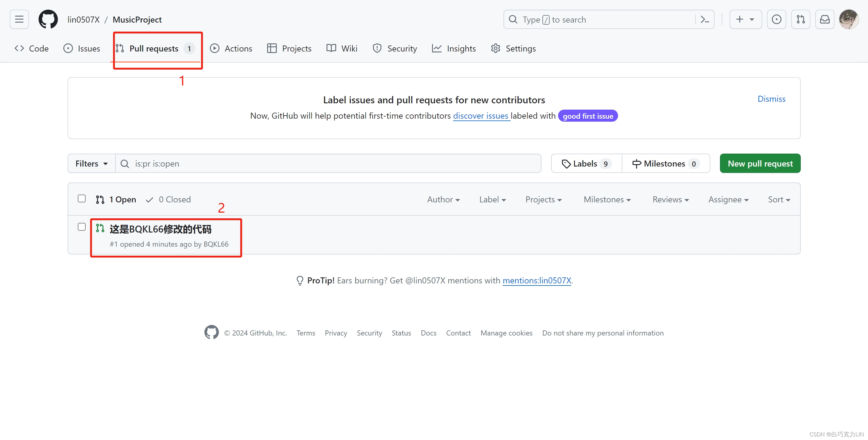The height and width of the screenshot is (440, 868).
Task: Open the notifications inbox icon
Action: pos(825,20)
